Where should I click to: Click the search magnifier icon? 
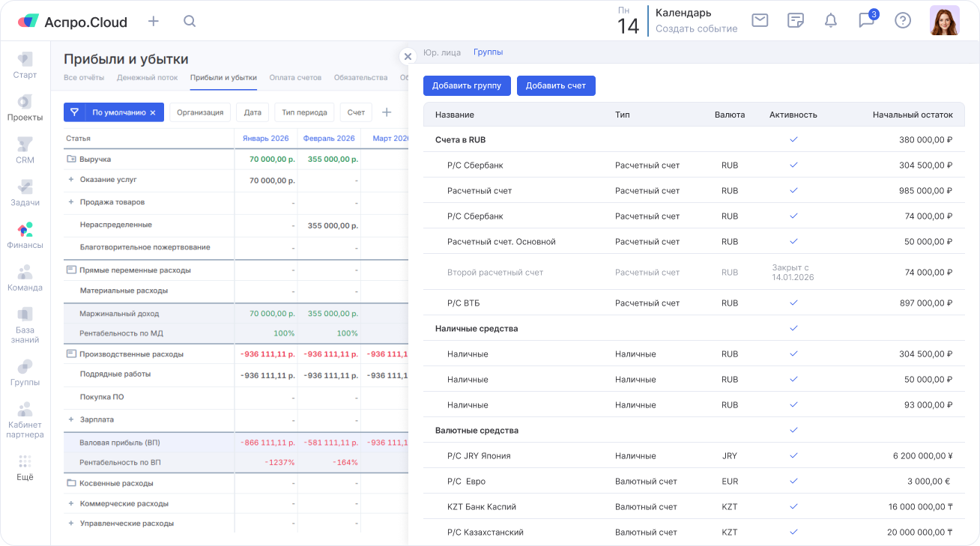click(x=190, y=21)
